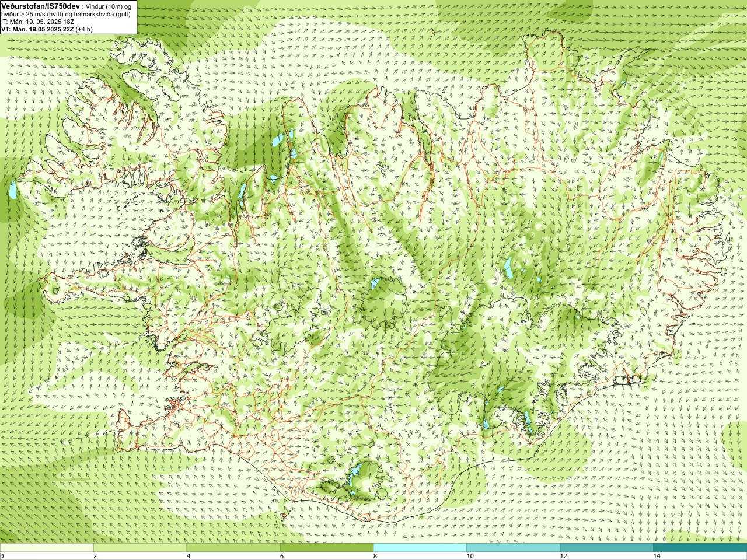Screen dimensions: 747x560
Task: Select the light green 2–4 m/s color segment
Action: [x=140, y=548]
